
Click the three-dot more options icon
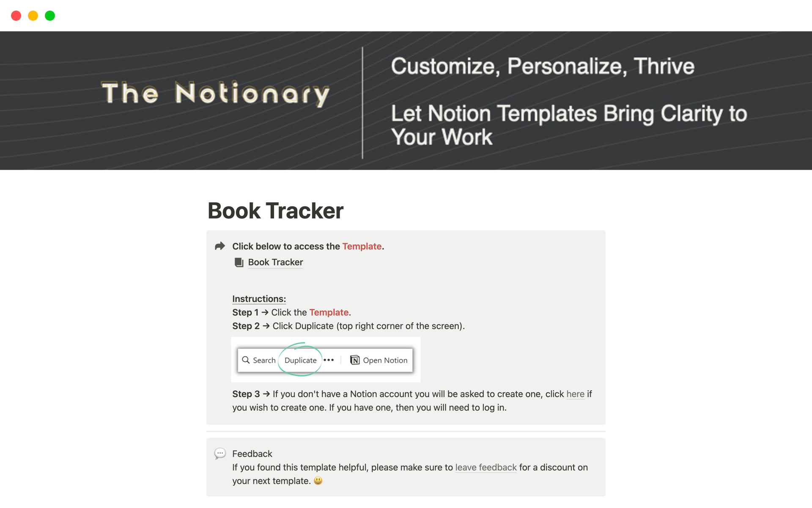[x=329, y=360]
